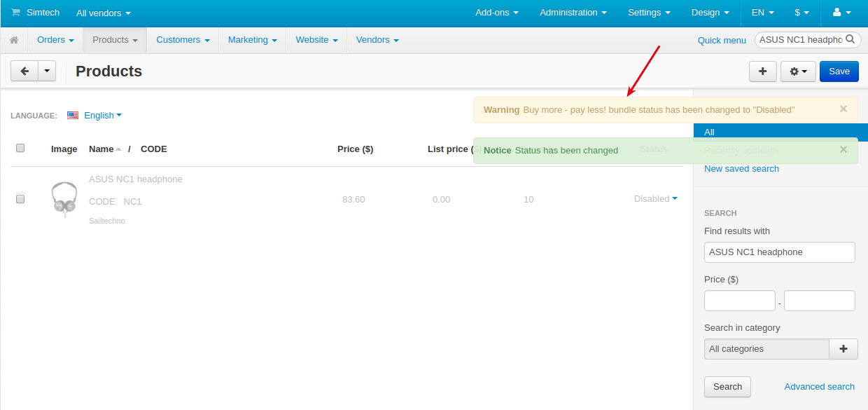Sort by the Price ($) column header
The image size is (868, 410).
[x=355, y=149]
